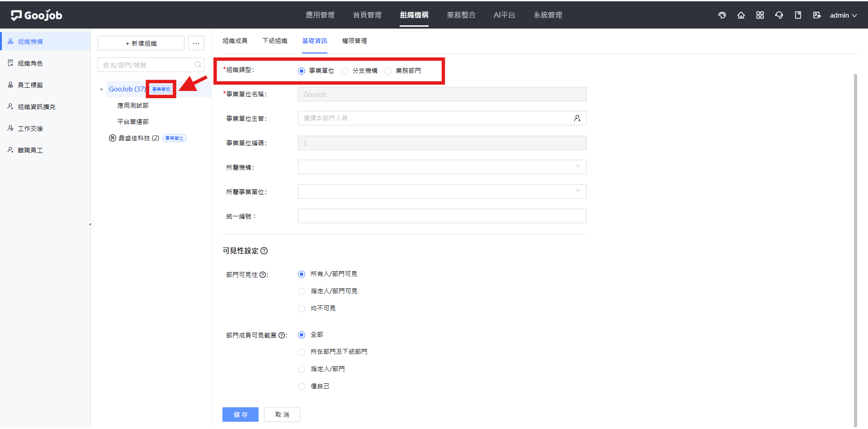Open the 權限管理 tab
The height and width of the screenshot is (429, 868).
point(354,41)
